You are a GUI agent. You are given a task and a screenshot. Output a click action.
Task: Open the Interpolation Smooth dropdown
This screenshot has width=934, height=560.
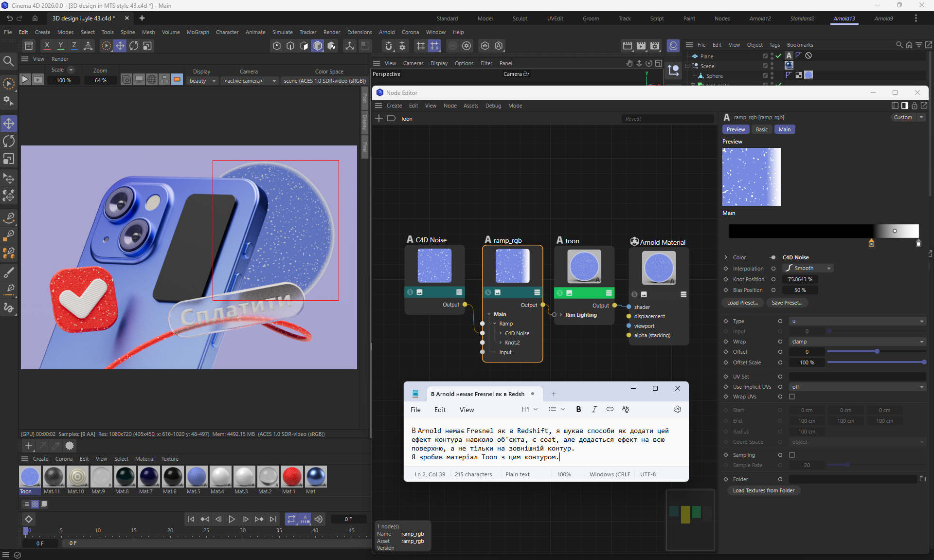808,268
